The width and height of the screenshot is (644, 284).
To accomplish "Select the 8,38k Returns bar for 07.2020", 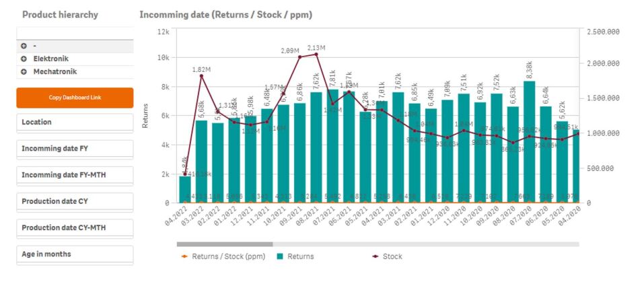I will click(530, 142).
